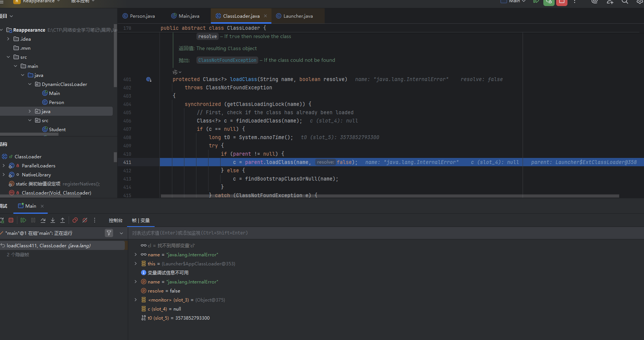This screenshot has width=644, height=340.
Task: Click the '2 个隐藏帧' hidden frames link
Action: click(x=18, y=255)
